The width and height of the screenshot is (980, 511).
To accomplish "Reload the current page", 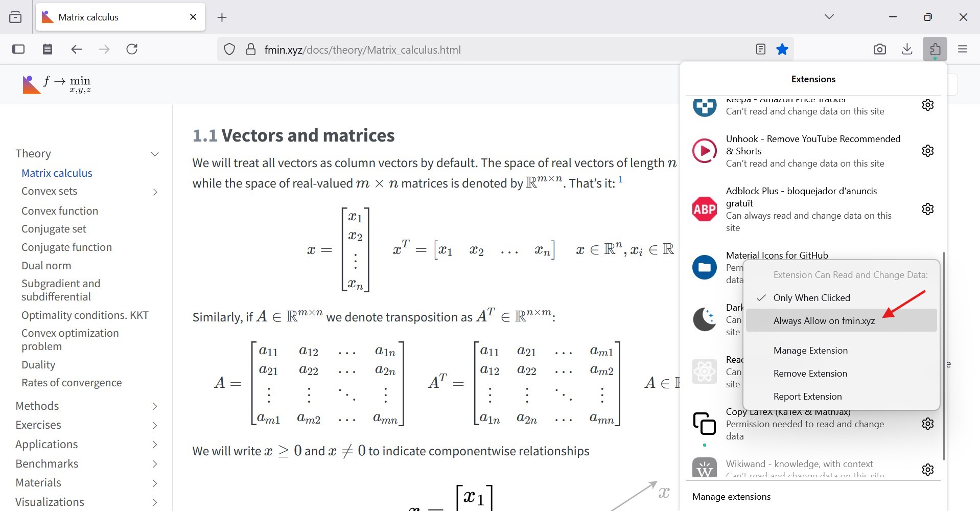I will pyautogui.click(x=132, y=50).
